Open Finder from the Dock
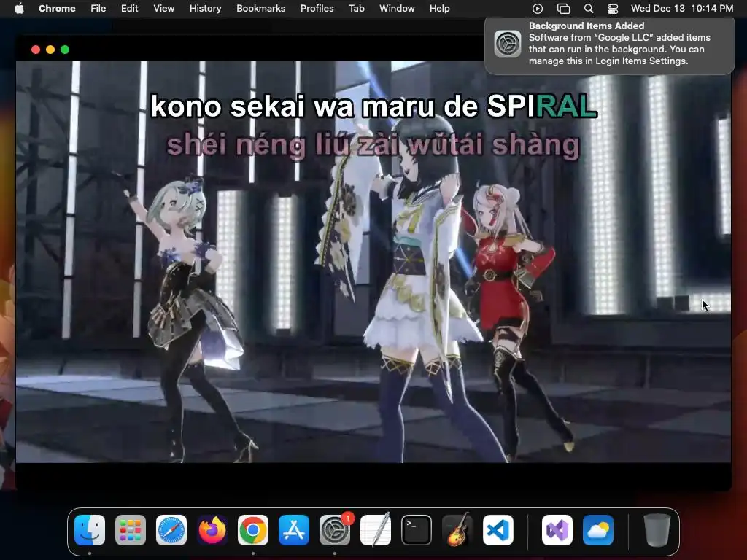 coord(90,530)
